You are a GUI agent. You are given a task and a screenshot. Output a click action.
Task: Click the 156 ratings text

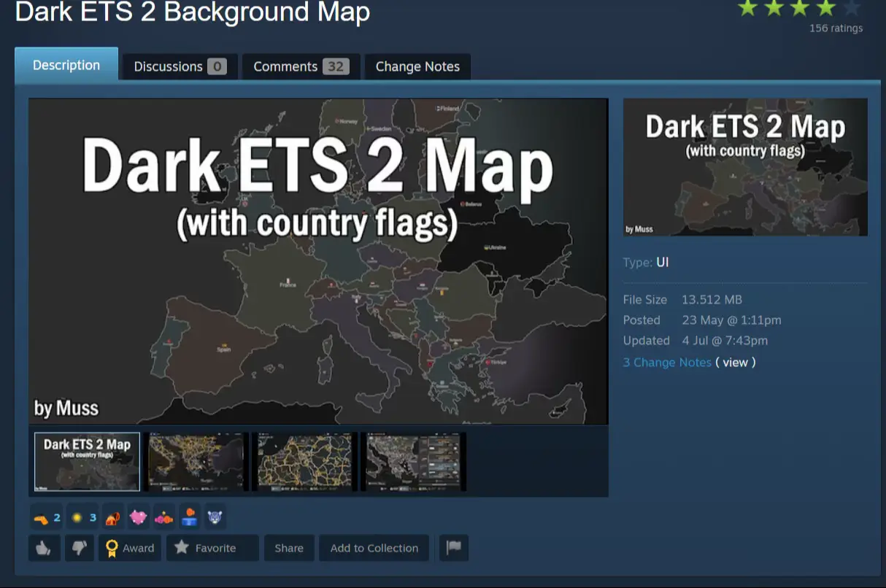[x=836, y=28]
